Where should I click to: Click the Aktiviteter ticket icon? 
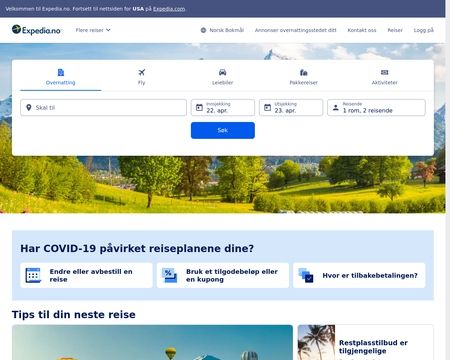coord(385,72)
